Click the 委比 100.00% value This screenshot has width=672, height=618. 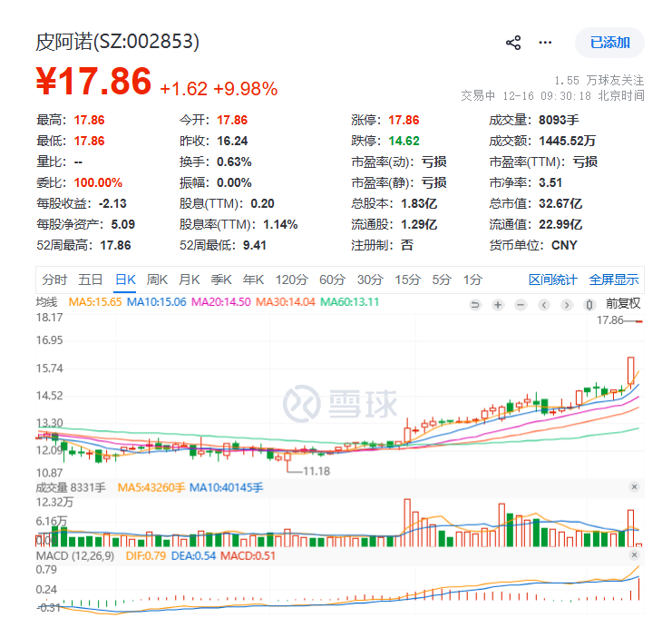[98, 182]
